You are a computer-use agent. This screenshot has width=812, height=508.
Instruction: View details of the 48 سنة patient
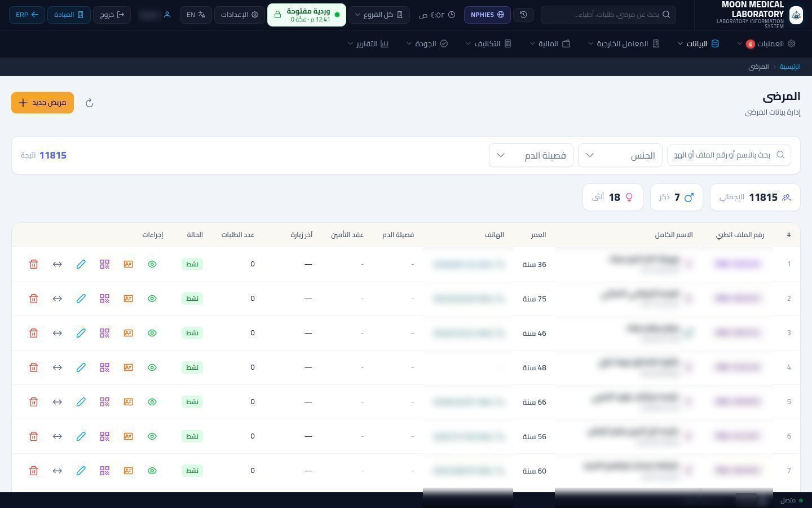[152, 367]
